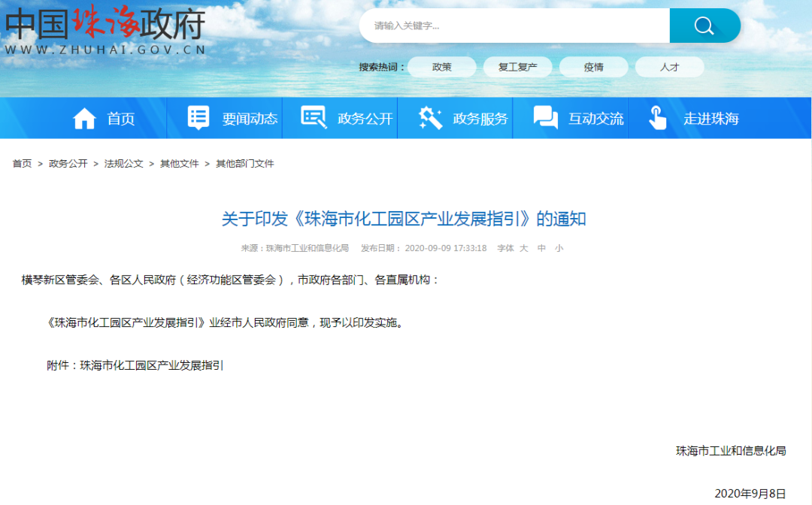Focus the keyword search input field
This screenshot has width=812, height=505.
click(x=515, y=26)
